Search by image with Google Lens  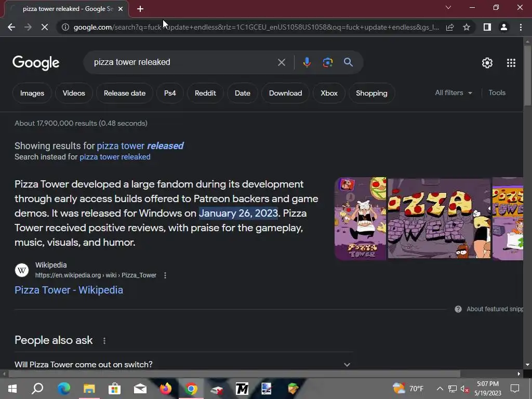point(327,62)
